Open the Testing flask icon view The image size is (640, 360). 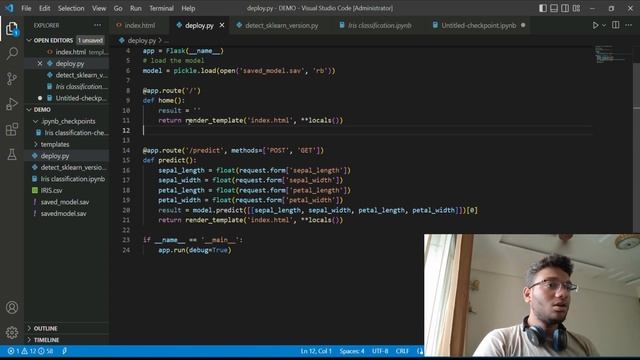point(12,154)
